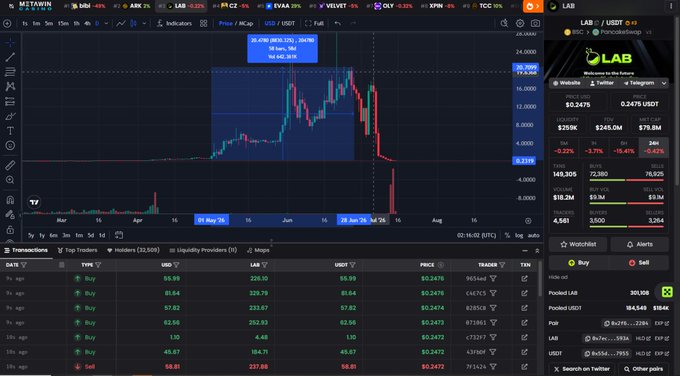Toggle auto scale on price axis
The height and width of the screenshot is (376, 680).
[x=533, y=235]
